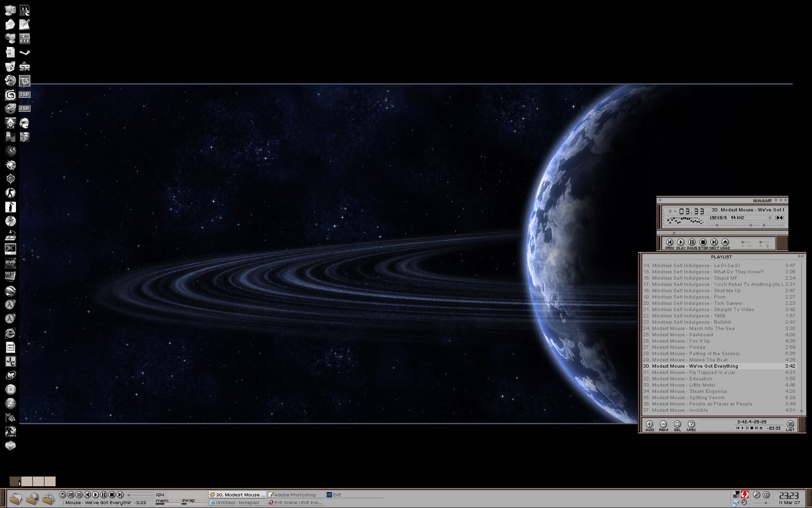Open the Maya desktop icon
The width and height of the screenshot is (812, 508).
[x=10, y=417]
